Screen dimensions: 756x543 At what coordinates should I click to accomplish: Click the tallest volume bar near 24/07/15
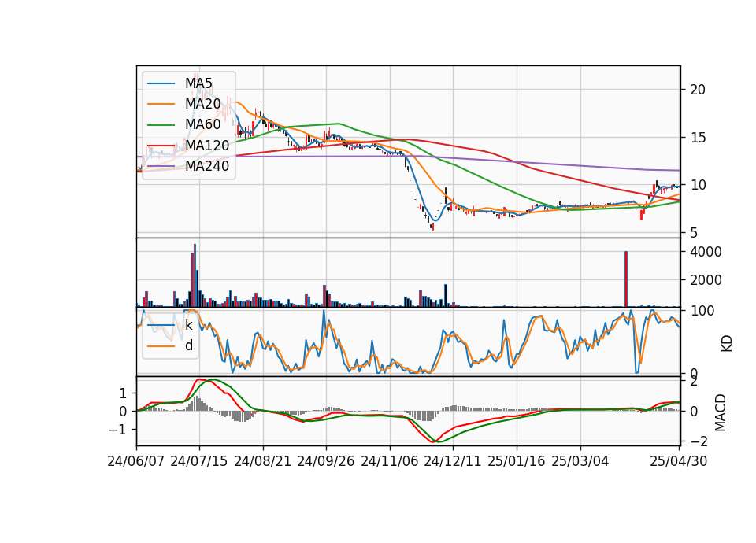195,275
